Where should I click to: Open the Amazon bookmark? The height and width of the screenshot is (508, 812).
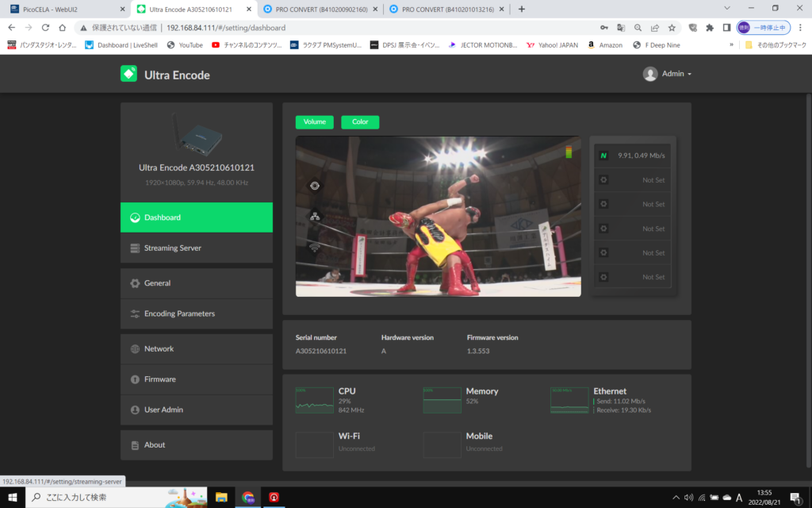(605, 45)
